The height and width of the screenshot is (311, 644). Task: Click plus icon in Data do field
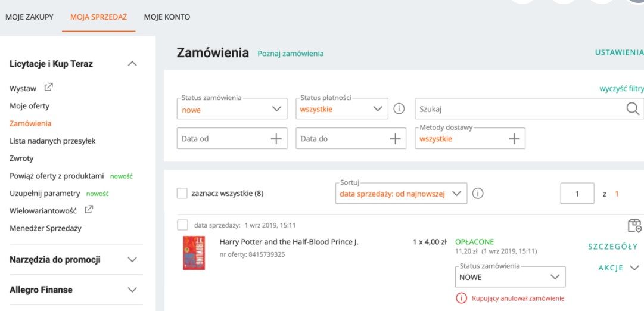click(x=394, y=139)
